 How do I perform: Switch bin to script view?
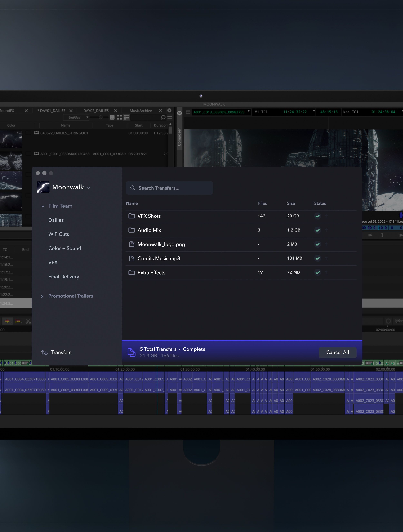point(127,117)
